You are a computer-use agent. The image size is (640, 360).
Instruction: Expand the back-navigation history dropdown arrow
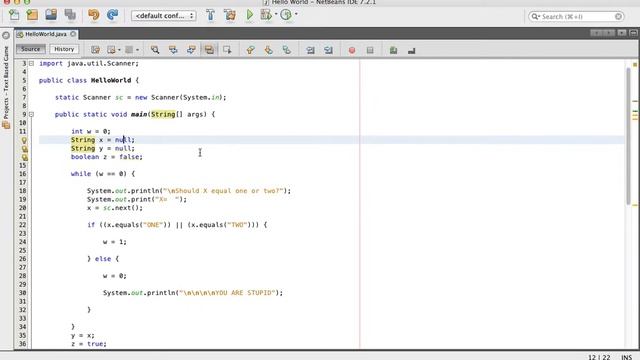(x=119, y=50)
